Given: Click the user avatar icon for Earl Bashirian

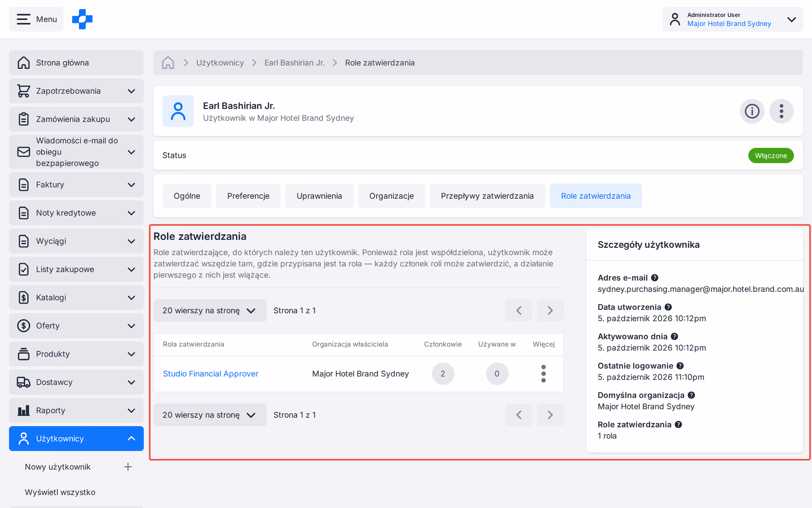Looking at the screenshot, I should (x=178, y=111).
